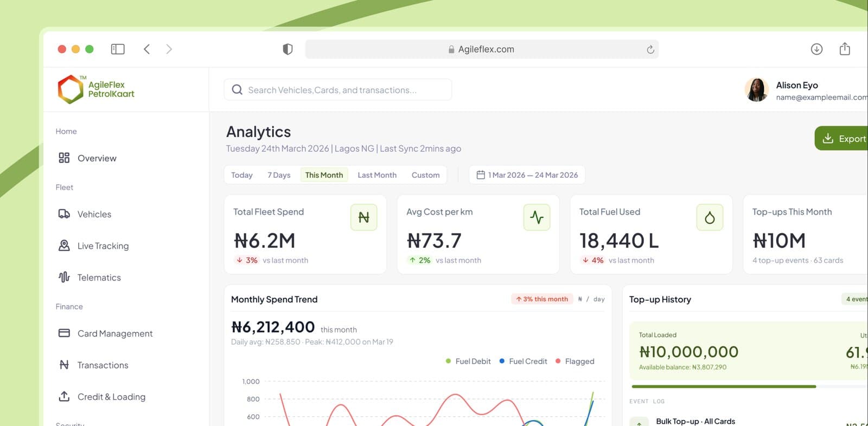Click the ₦6,212,400 monthly spend figure
Image resolution: width=868 pixels, height=426 pixels.
point(273,327)
